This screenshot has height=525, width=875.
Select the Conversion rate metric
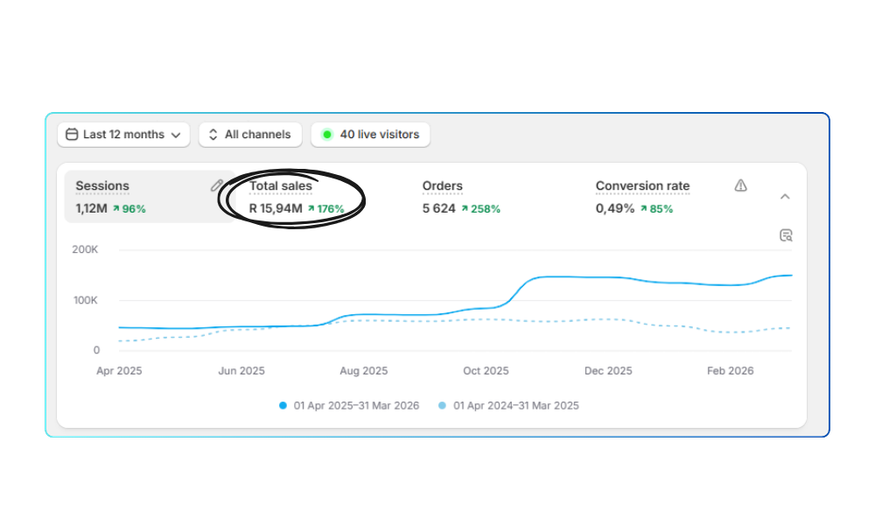(643, 198)
